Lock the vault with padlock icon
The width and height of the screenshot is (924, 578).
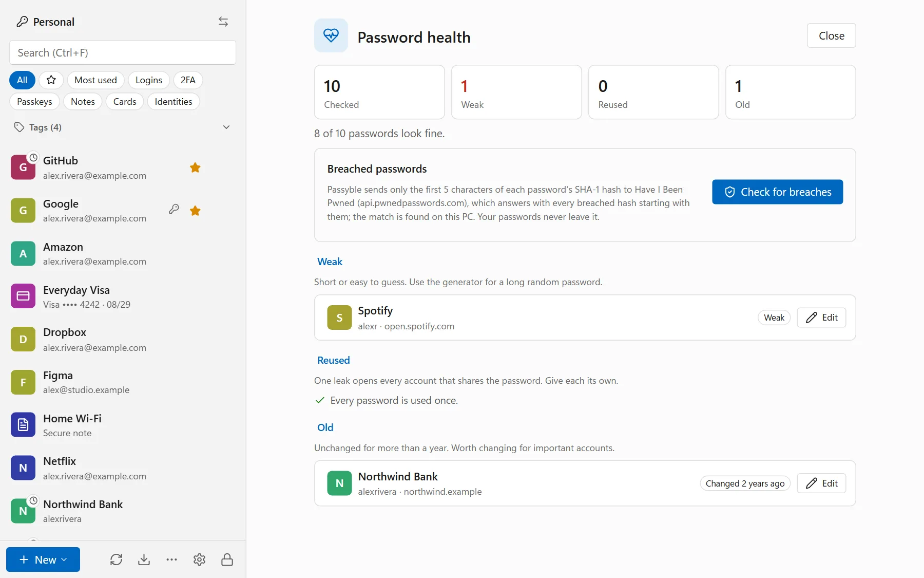tap(227, 560)
